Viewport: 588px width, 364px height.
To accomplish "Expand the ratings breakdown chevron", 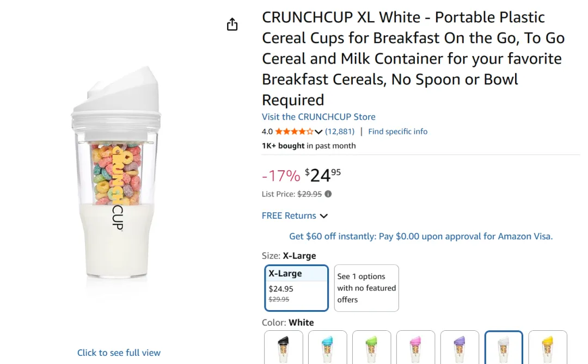I will click(319, 132).
